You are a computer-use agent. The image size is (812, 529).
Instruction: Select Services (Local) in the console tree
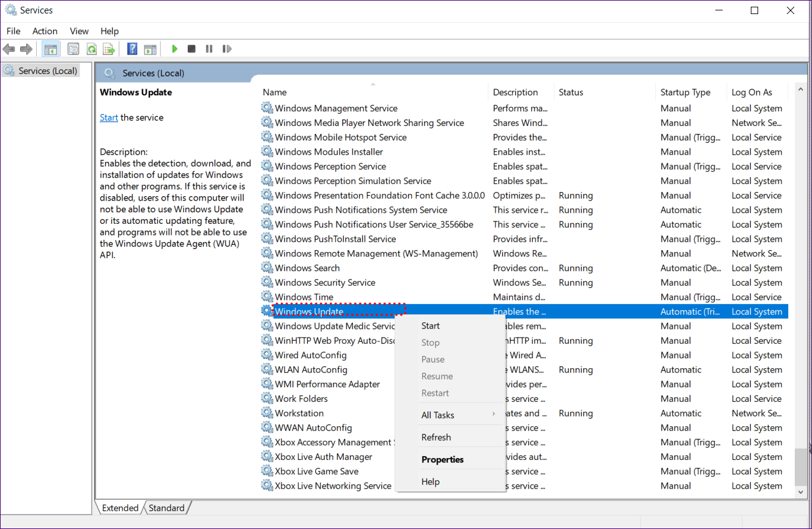coord(48,71)
